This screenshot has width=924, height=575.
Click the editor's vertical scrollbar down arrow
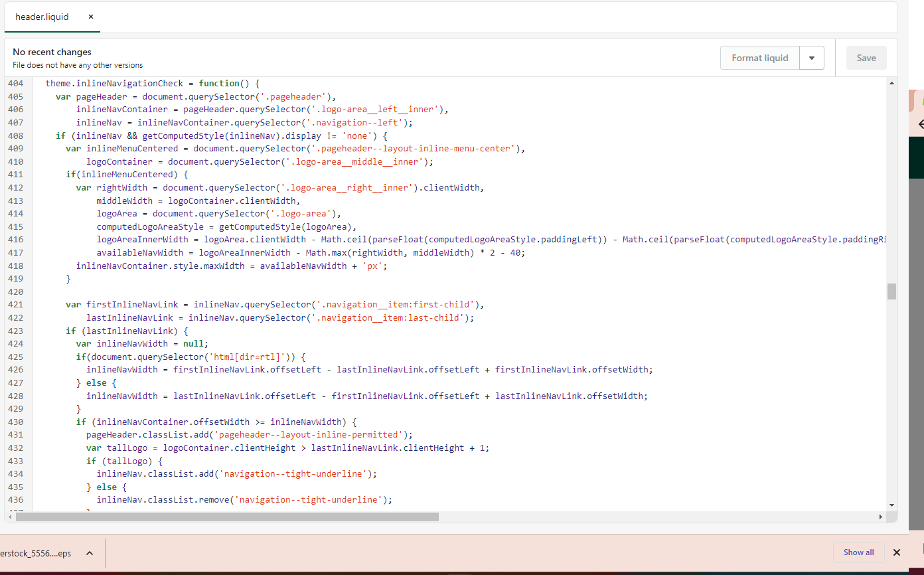coord(891,505)
